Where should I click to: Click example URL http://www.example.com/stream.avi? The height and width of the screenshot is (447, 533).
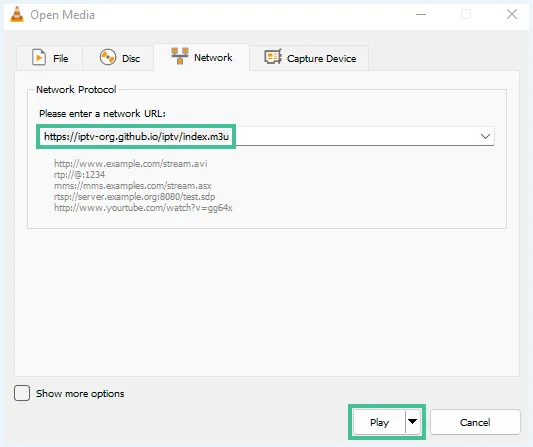(x=131, y=164)
